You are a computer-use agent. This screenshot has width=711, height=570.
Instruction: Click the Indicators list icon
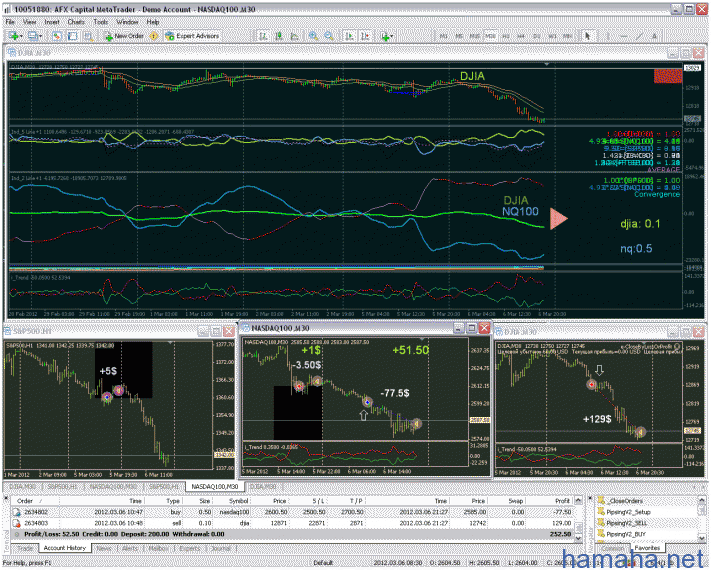385,36
